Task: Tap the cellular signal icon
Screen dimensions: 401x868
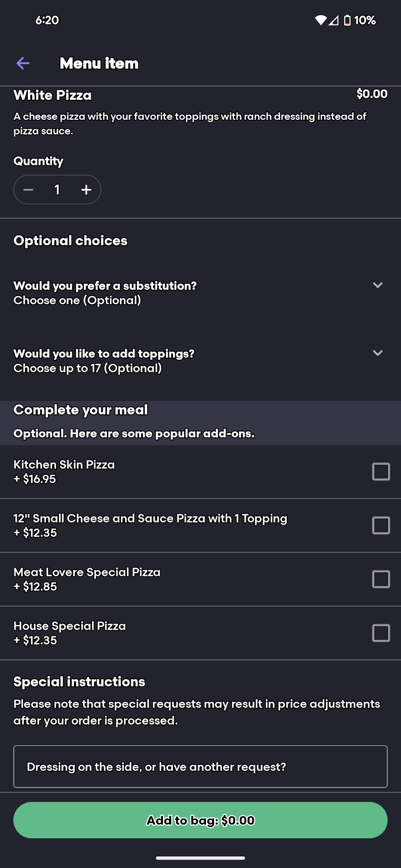Action: click(334, 20)
